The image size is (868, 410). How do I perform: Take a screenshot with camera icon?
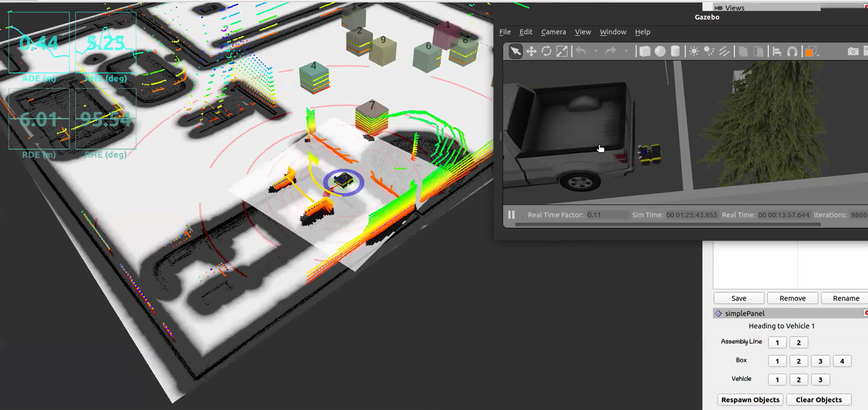pyautogui.click(x=853, y=52)
